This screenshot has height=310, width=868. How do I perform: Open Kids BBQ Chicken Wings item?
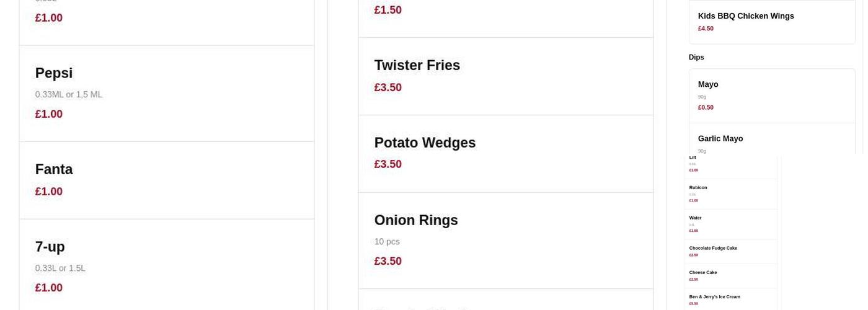coord(746,16)
